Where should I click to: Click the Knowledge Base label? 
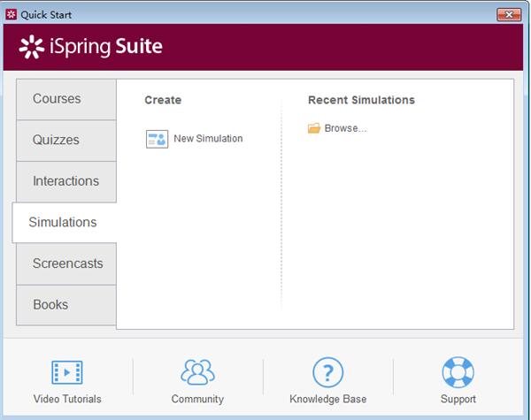coord(327,399)
